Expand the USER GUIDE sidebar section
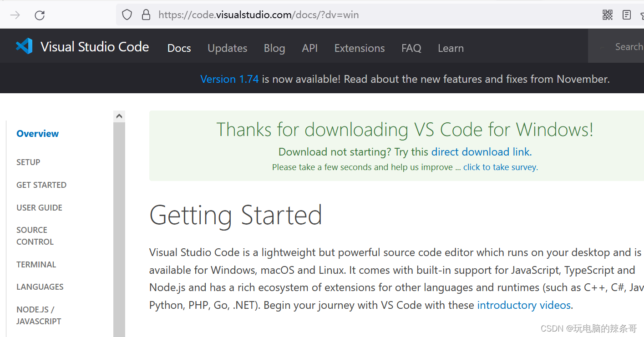The width and height of the screenshot is (644, 337). tap(39, 208)
